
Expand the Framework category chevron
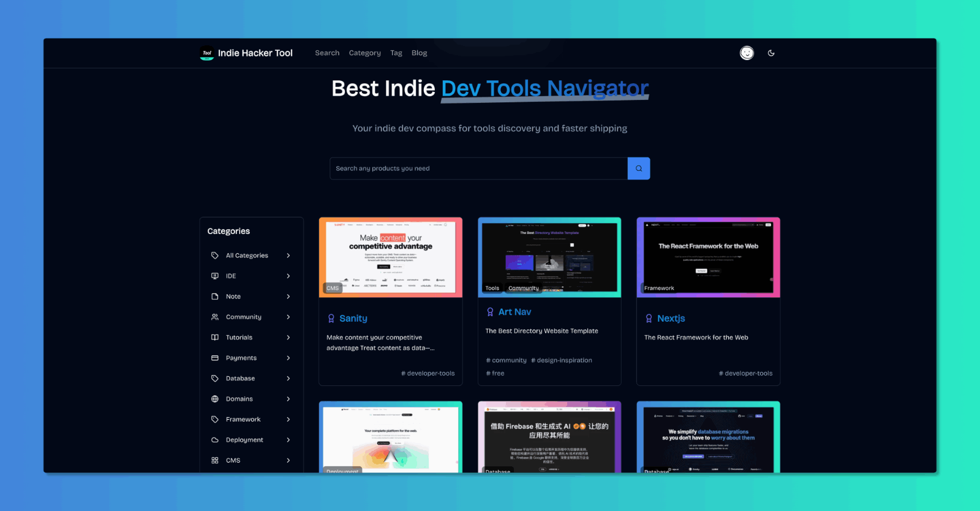(288, 420)
